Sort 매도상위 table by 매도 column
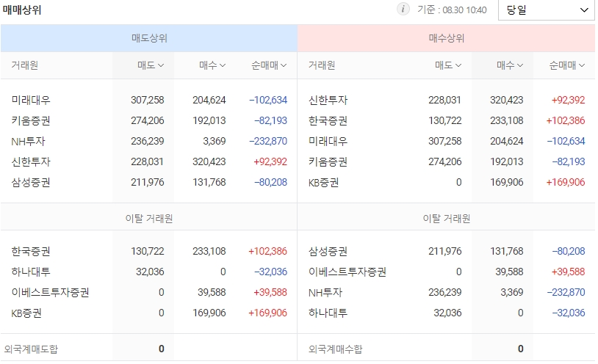The width and height of the screenshot is (598, 364). pyautogui.click(x=151, y=65)
